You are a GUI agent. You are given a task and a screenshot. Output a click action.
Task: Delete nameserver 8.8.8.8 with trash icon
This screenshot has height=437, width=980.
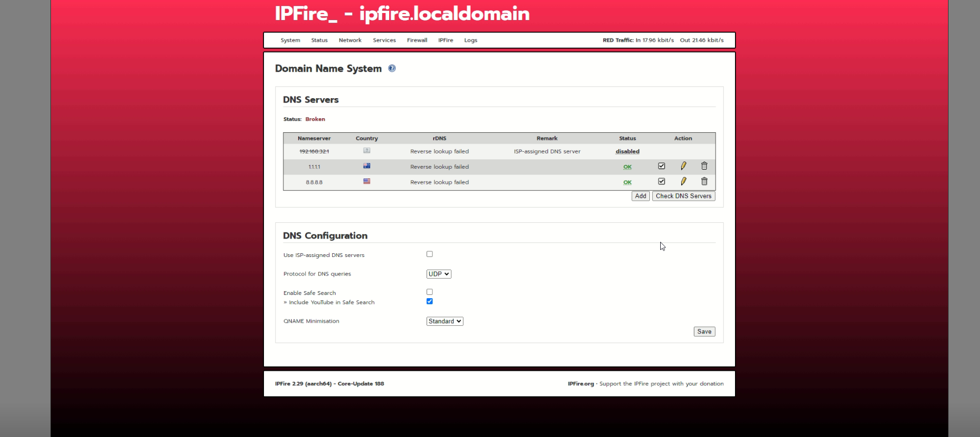click(x=704, y=181)
